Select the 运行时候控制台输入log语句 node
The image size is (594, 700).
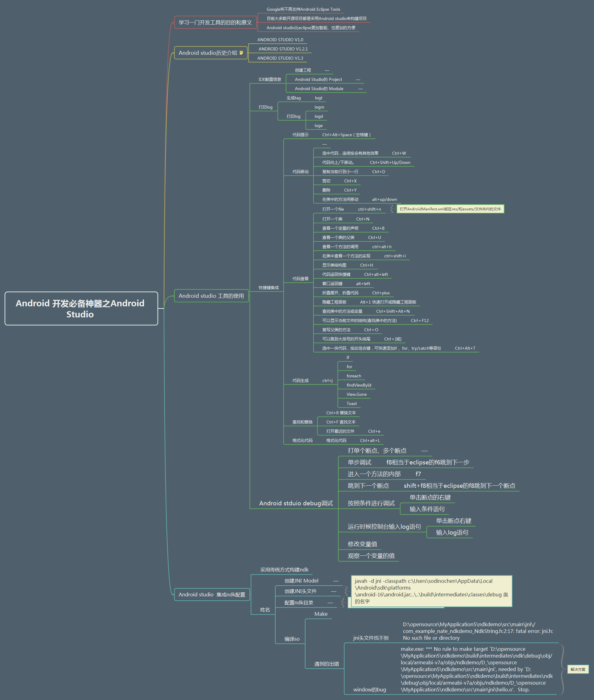[384, 527]
